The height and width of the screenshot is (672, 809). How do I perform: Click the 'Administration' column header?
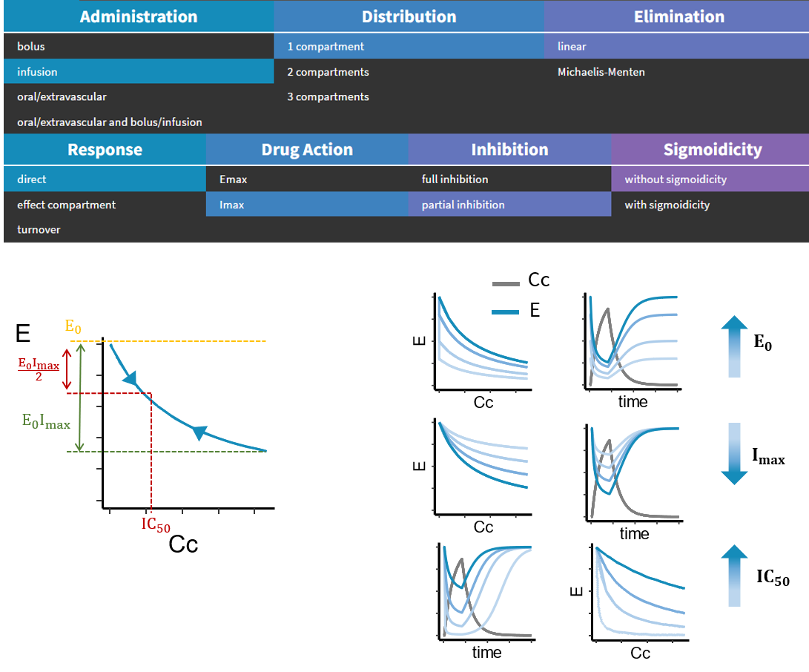[138, 16]
